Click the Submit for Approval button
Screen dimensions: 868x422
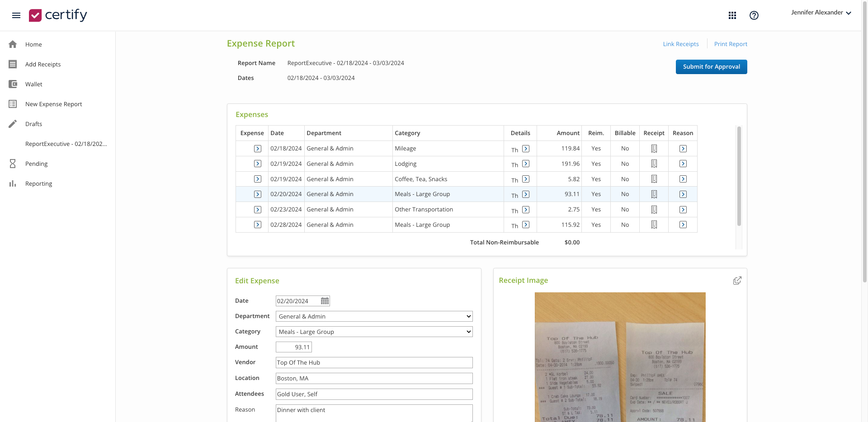(x=711, y=66)
